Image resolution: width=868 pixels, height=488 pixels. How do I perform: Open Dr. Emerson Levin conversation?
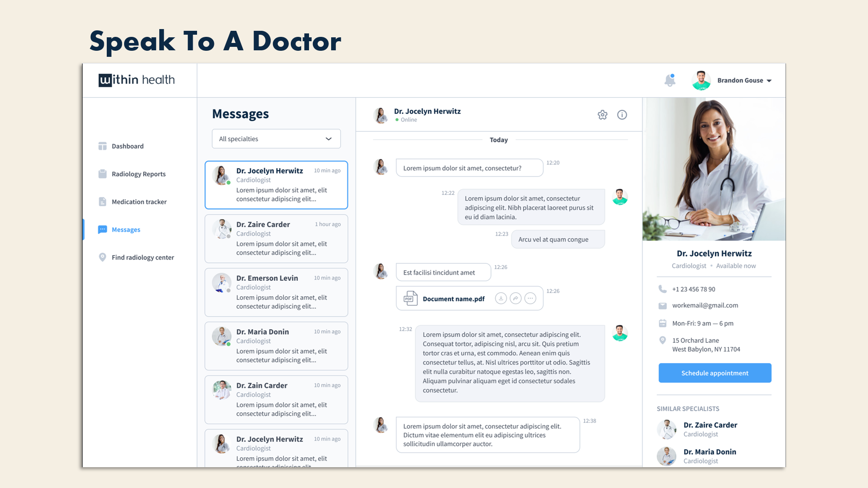[x=276, y=292]
